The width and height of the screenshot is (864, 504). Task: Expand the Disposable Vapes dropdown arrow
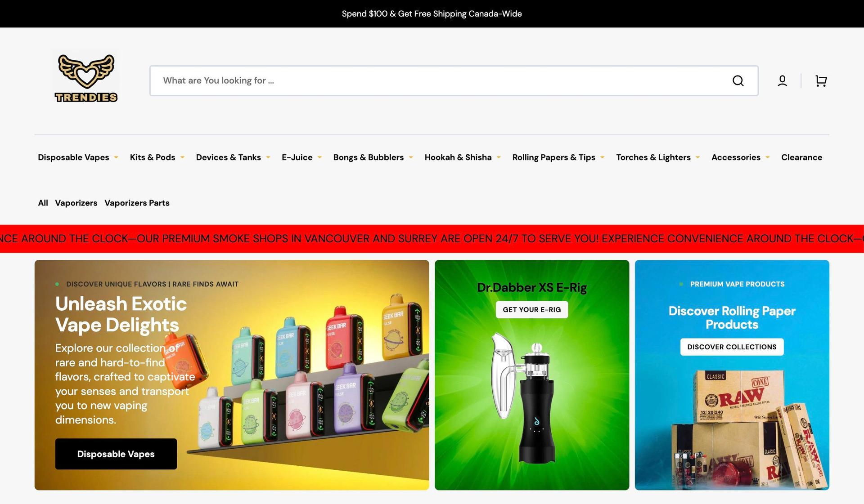(116, 157)
